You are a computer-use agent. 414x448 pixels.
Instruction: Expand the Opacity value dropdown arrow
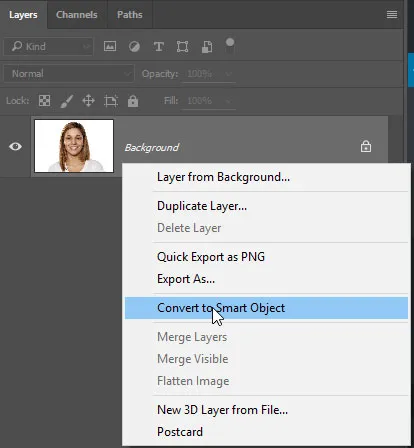pyautogui.click(x=228, y=74)
